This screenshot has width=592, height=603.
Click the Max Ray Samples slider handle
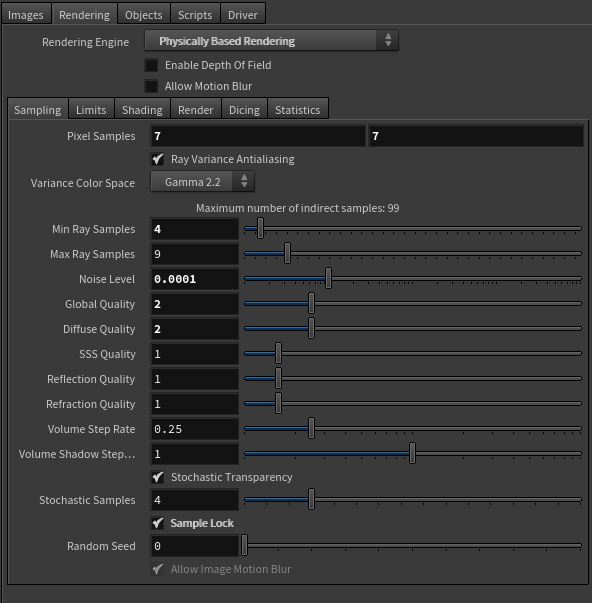pos(287,253)
